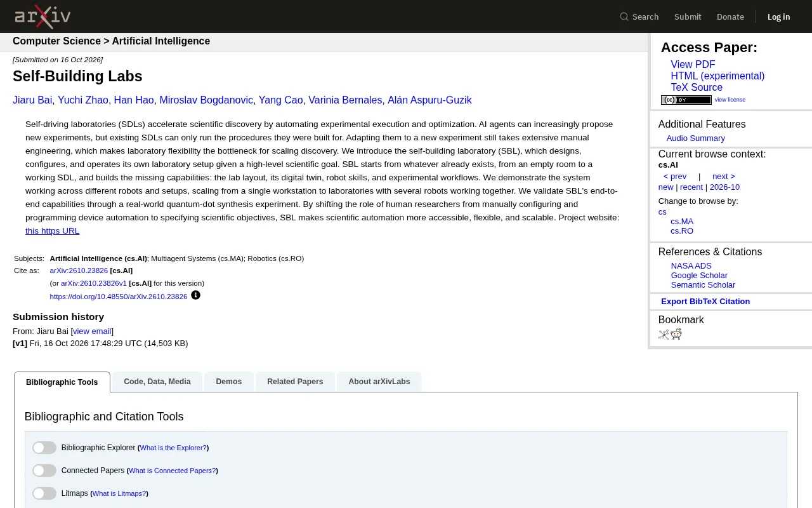The image size is (812, 508).
Task: Click the view email link
Action: coord(92,331)
